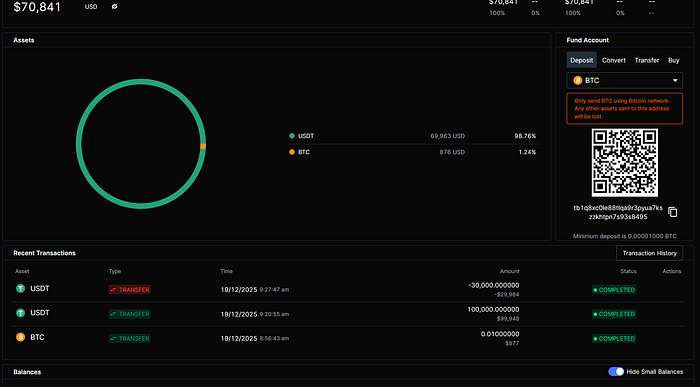Click amount 100,000.000000

click(x=493, y=309)
